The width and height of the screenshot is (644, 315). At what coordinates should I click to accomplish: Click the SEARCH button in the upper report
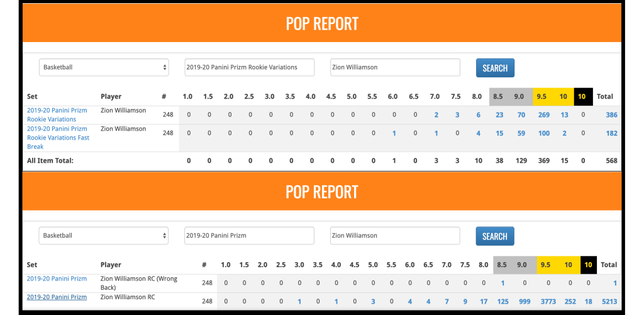click(495, 68)
